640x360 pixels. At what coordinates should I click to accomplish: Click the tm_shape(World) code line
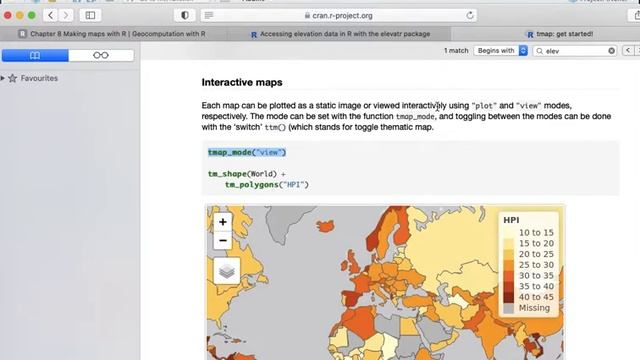click(x=247, y=174)
